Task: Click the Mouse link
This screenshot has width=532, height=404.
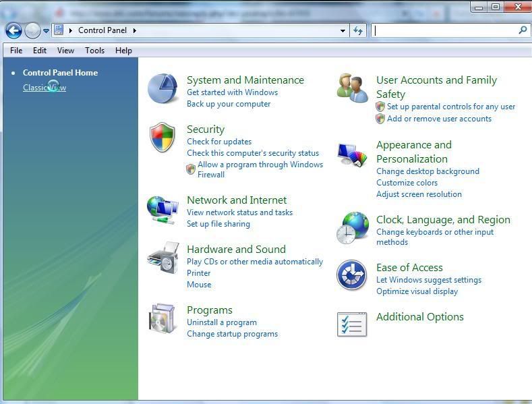Action: [x=199, y=285]
